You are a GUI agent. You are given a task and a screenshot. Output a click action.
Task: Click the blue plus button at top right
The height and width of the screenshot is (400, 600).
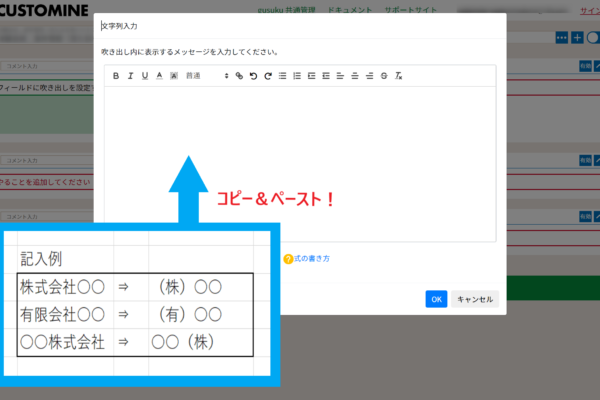tap(576, 38)
